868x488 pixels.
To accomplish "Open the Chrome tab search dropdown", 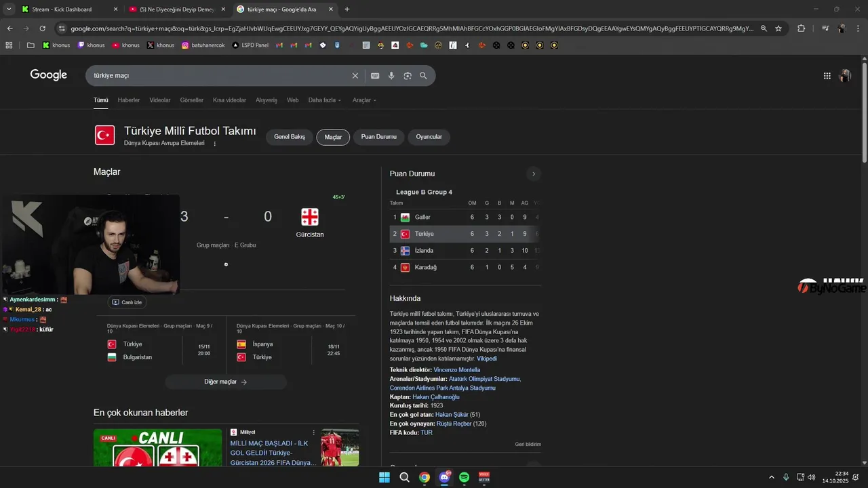I will point(9,9).
